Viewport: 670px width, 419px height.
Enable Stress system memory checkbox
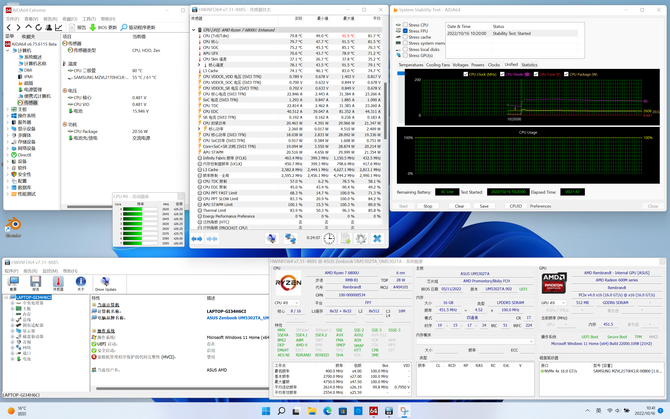click(x=405, y=43)
